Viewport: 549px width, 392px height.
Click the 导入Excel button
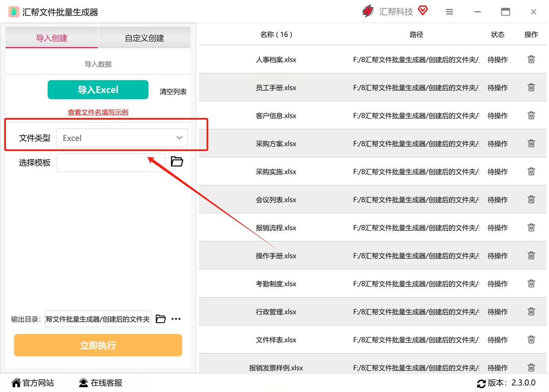pyautogui.click(x=98, y=90)
